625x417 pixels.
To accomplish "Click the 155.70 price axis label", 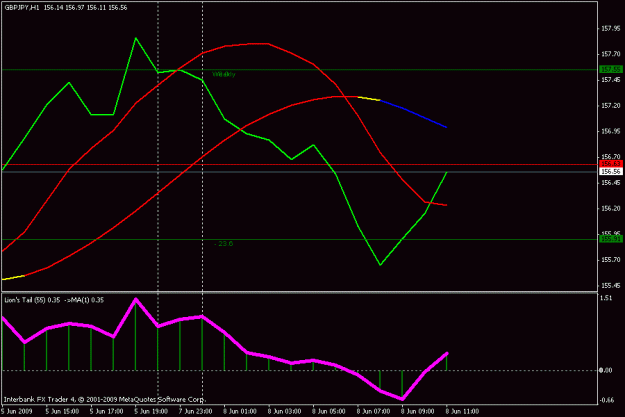I will (611, 260).
